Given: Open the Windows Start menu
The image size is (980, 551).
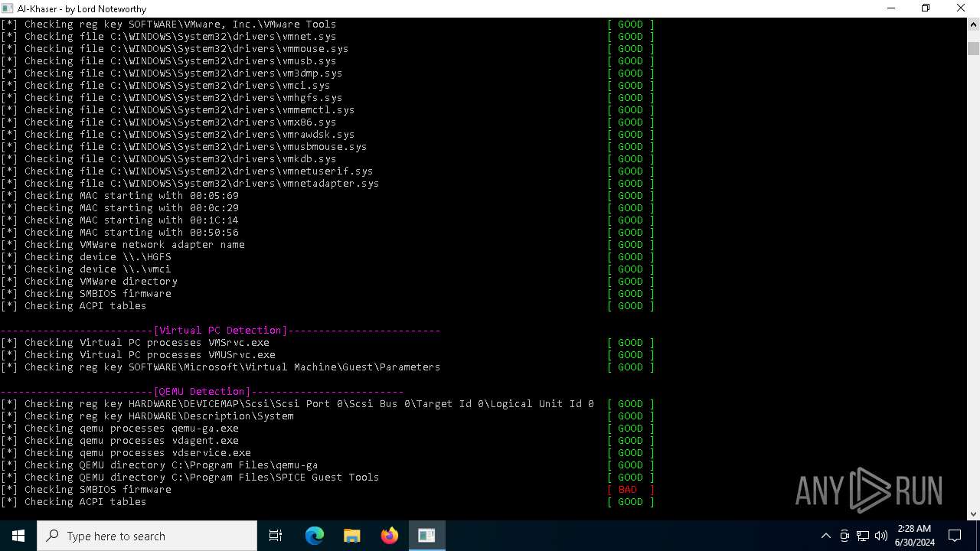Looking at the screenshot, I should click(x=18, y=536).
